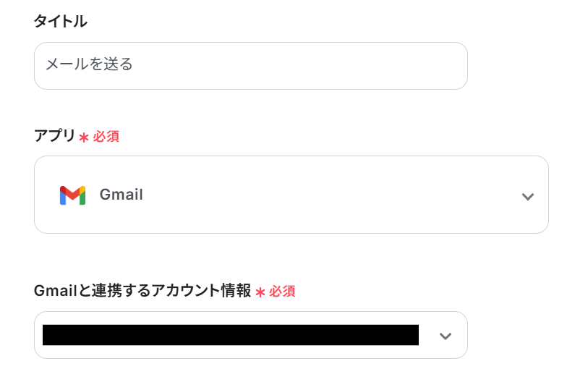Expand the Gmail app selector chevron
This screenshot has height=382, width=588.
point(528,196)
